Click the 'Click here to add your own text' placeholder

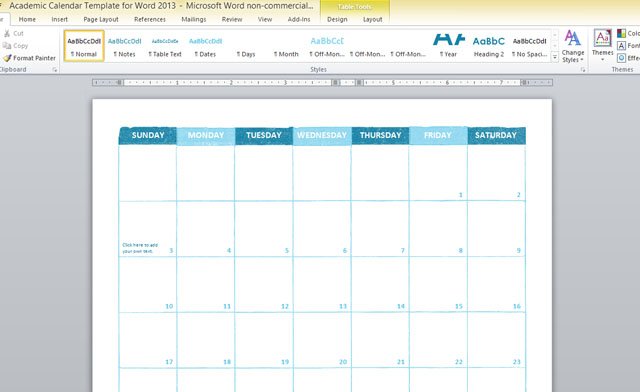click(140, 248)
